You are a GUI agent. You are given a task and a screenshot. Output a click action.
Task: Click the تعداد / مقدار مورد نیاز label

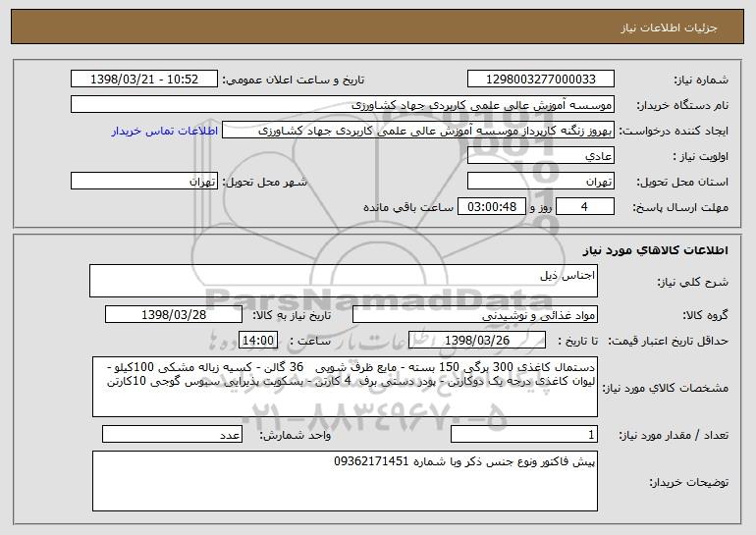pos(674,435)
